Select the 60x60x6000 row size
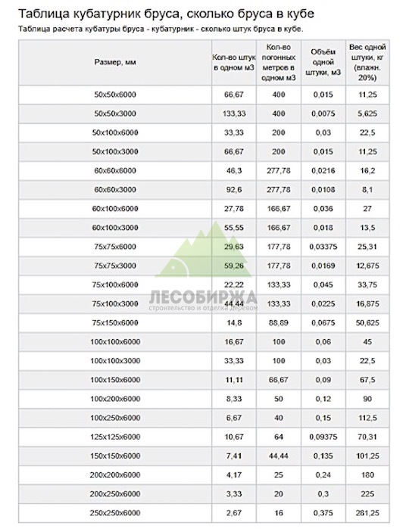This screenshot has width=406, height=532. [115, 171]
